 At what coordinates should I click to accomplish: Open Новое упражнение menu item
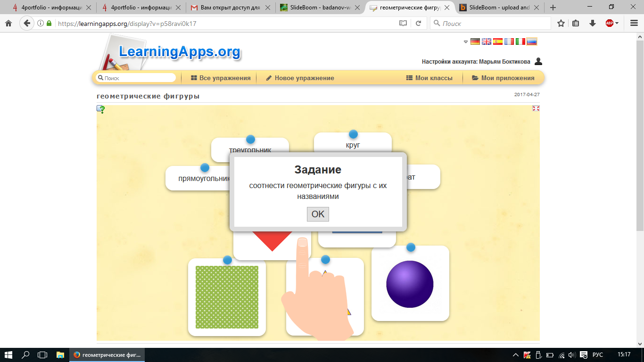pos(300,78)
